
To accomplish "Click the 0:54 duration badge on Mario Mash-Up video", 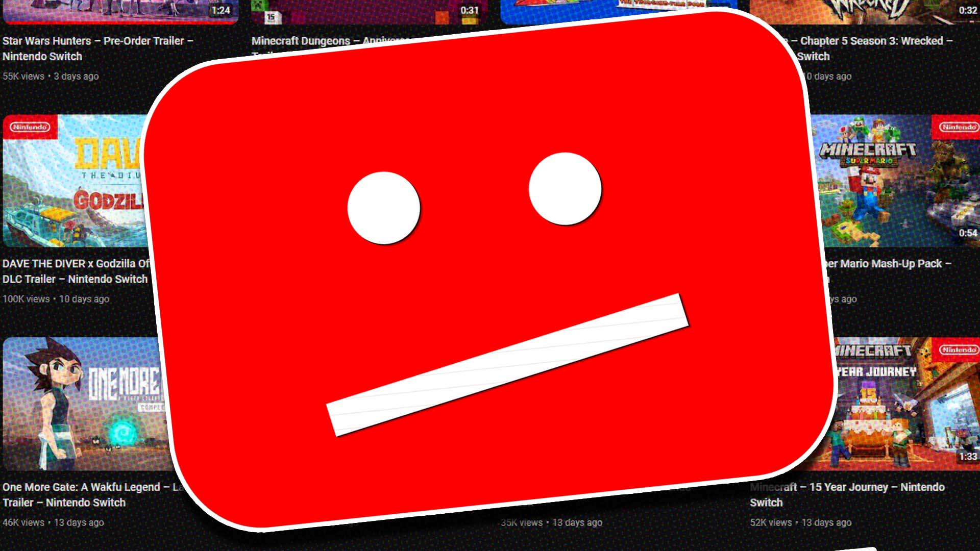I will [967, 233].
